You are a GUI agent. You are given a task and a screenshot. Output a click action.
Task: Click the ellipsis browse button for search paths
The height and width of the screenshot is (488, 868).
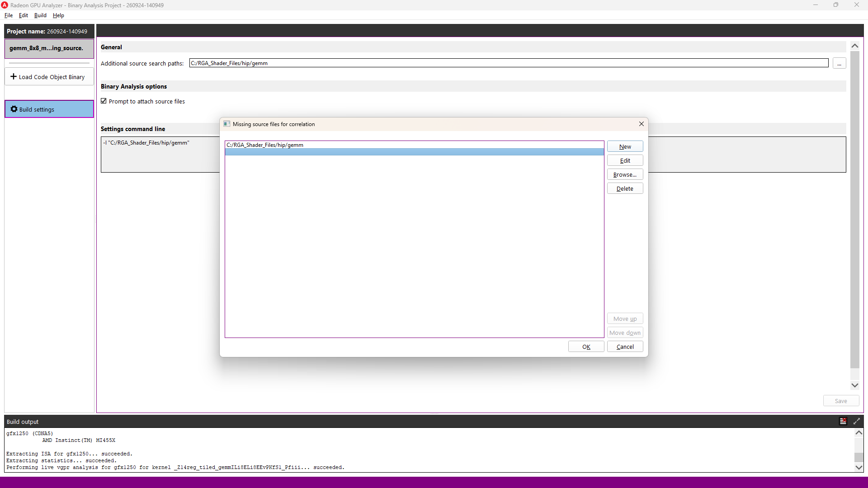pos(839,63)
